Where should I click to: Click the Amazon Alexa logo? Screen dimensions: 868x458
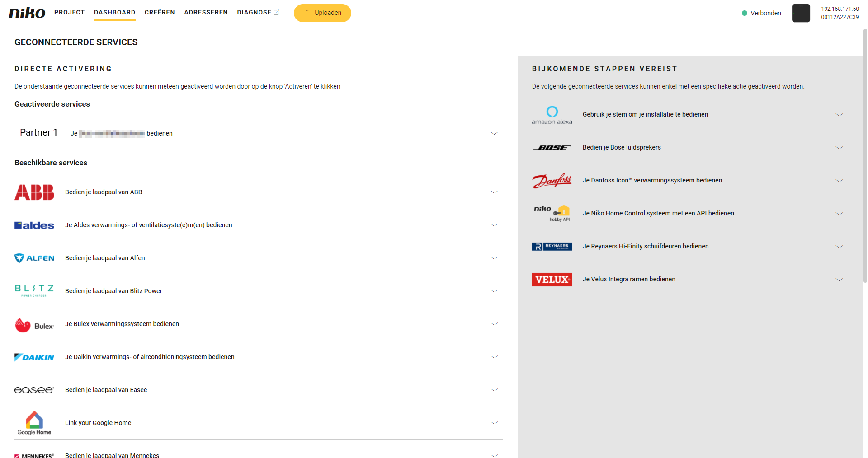[552, 115]
